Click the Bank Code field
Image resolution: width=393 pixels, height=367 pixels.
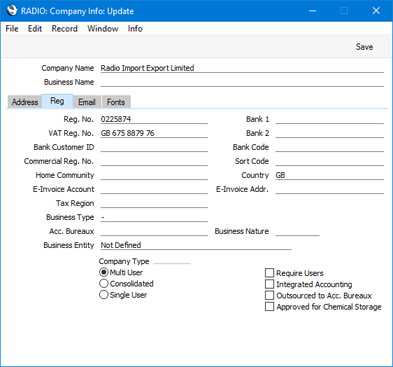click(x=329, y=147)
